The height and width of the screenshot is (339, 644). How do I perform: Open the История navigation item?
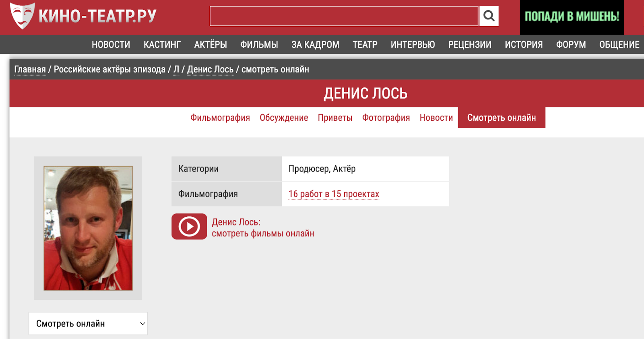pos(524,45)
